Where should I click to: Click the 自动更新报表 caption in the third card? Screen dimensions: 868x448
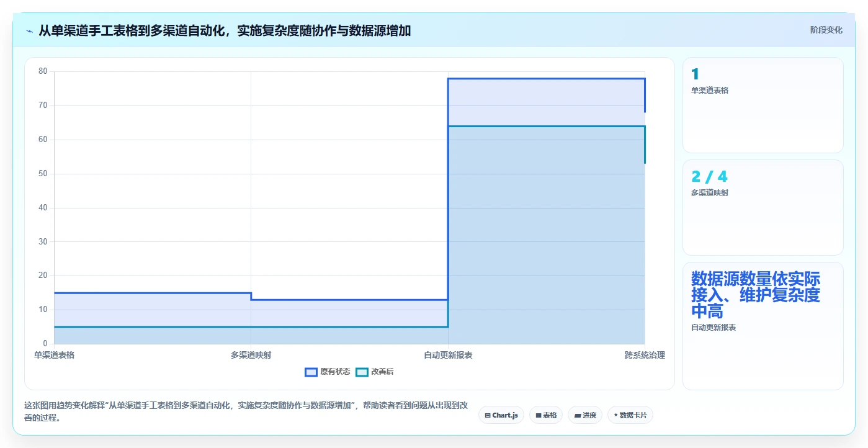(714, 328)
